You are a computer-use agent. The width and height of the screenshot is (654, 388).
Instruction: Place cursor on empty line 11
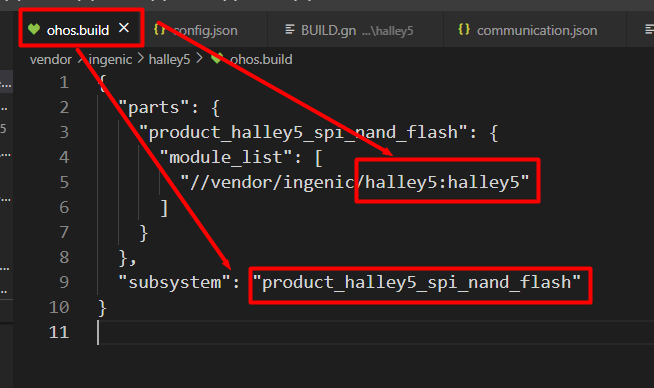375,333
